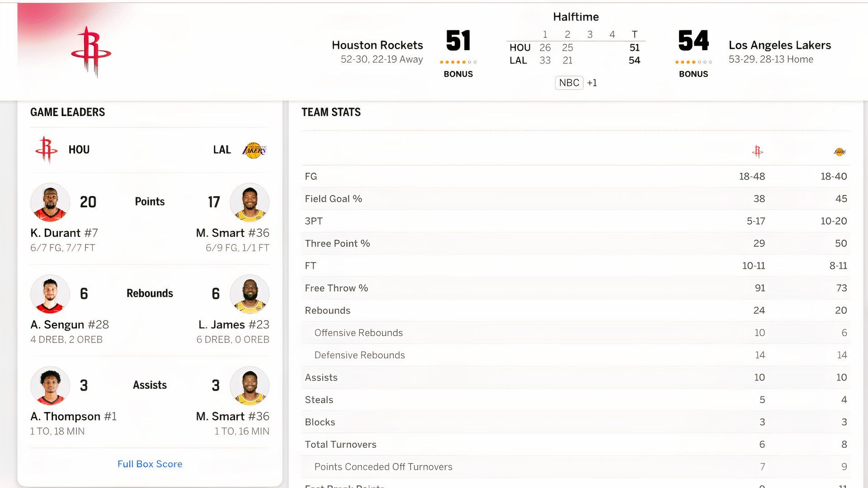868x488 pixels.
Task: Click the Halftime game status text
Action: point(576,17)
